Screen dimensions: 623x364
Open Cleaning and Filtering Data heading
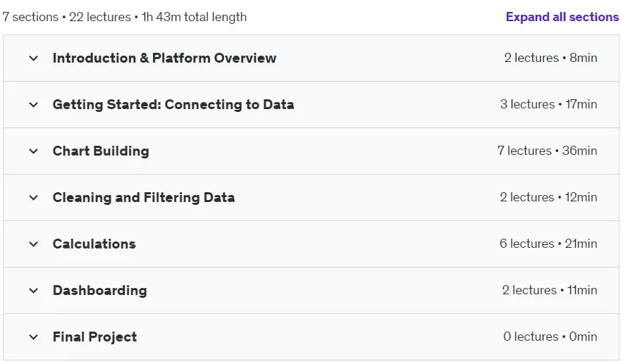point(144,197)
